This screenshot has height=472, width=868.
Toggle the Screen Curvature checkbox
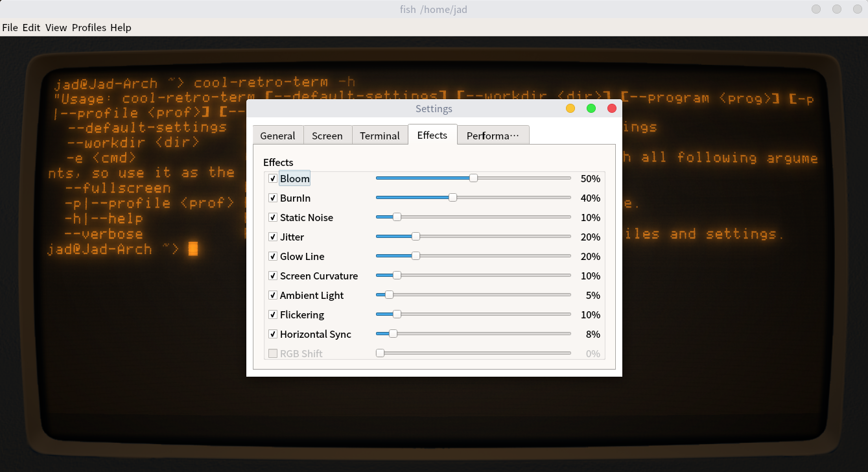click(x=273, y=276)
